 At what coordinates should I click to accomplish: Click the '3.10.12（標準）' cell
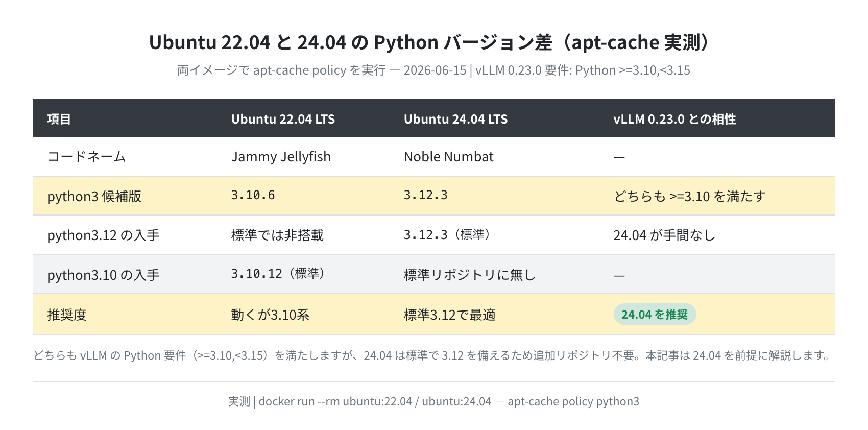point(279,274)
